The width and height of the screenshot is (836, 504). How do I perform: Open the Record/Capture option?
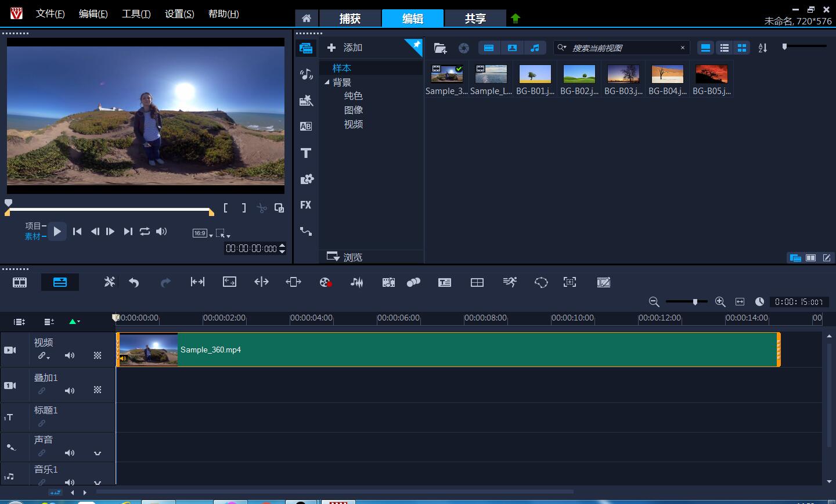(326, 282)
